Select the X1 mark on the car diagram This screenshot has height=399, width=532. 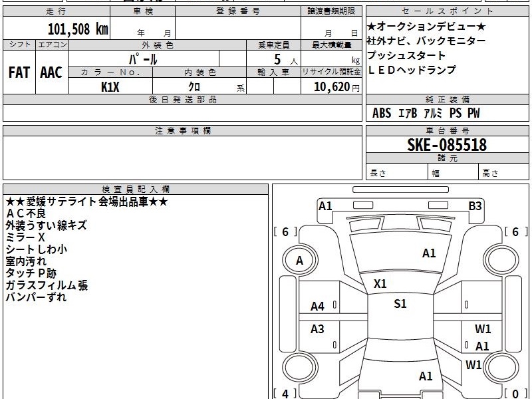tap(380, 284)
